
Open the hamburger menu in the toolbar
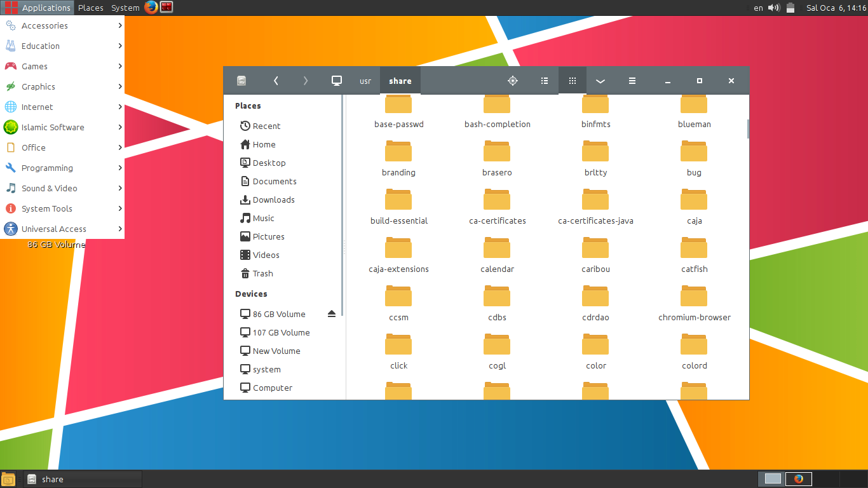pyautogui.click(x=632, y=81)
